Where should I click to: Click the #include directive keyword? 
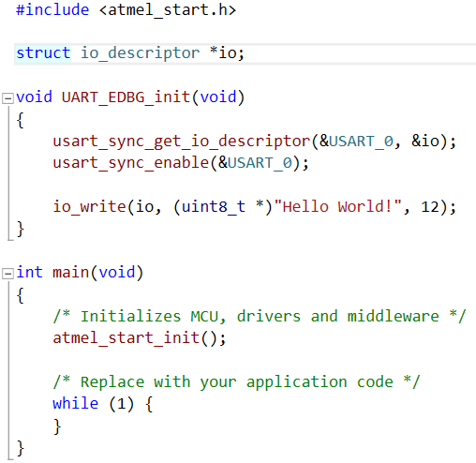52,9
